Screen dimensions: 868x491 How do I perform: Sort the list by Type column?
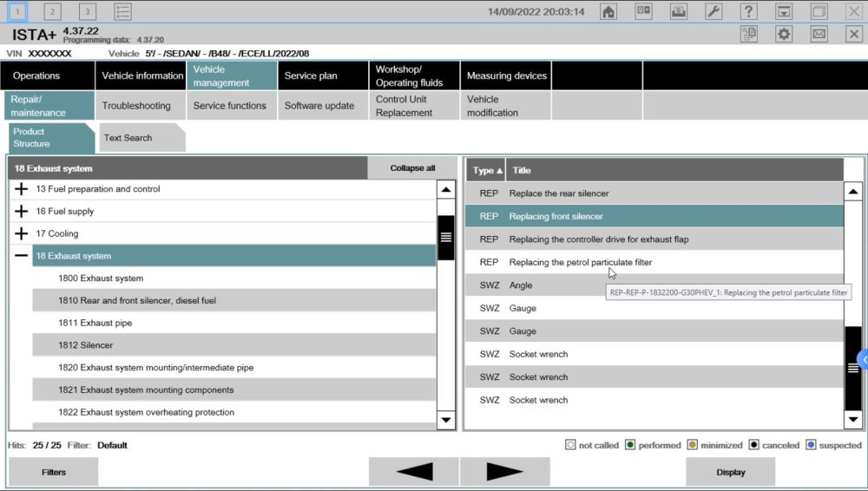pos(485,171)
